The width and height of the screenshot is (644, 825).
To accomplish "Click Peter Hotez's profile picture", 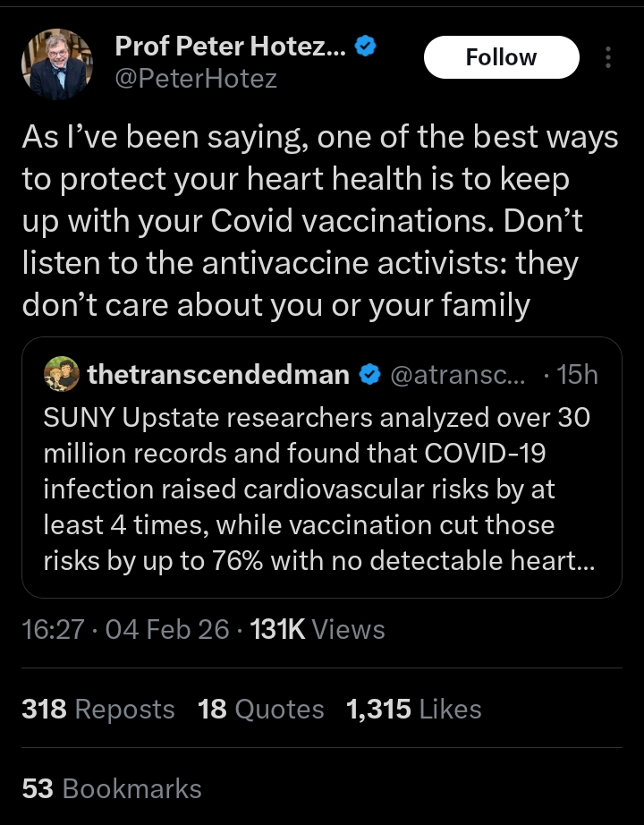I will (x=57, y=64).
